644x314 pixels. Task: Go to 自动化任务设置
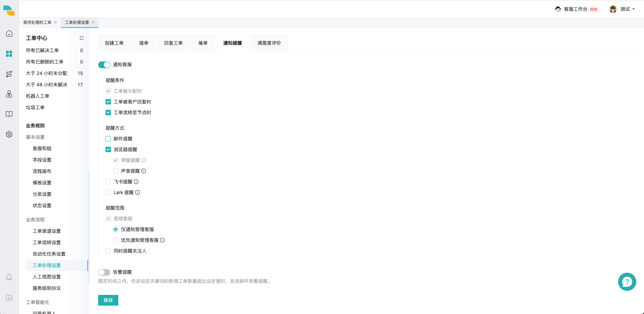pos(49,254)
